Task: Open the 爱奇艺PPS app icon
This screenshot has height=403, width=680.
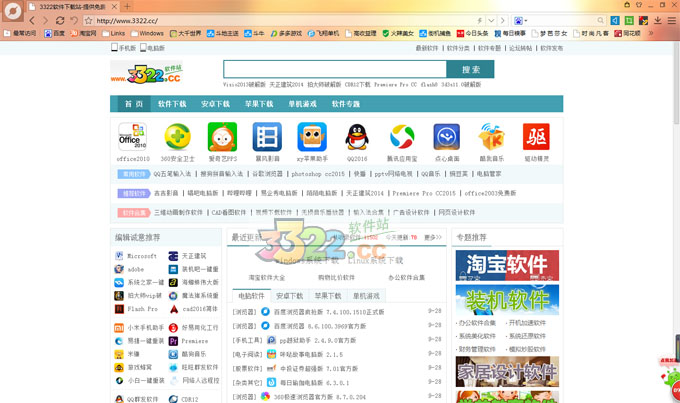Action: point(222,137)
